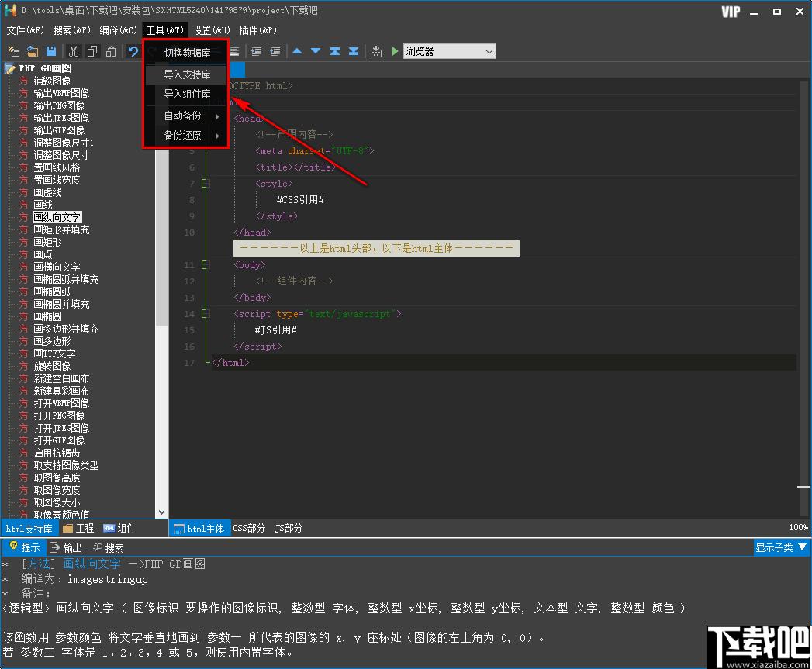
Task: Click the move to bottom icon
Action: (x=354, y=51)
